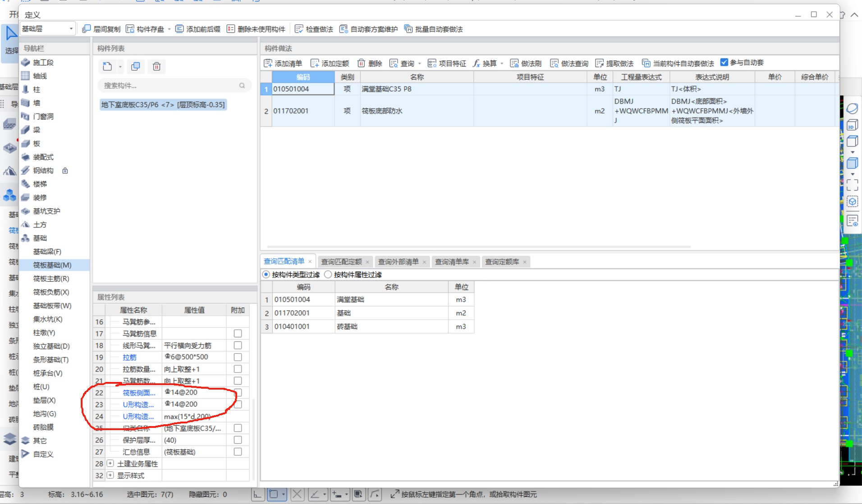Click the delete trash icon in 构件列表
Image resolution: width=862 pixels, height=504 pixels.
click(x=156, y=67)
